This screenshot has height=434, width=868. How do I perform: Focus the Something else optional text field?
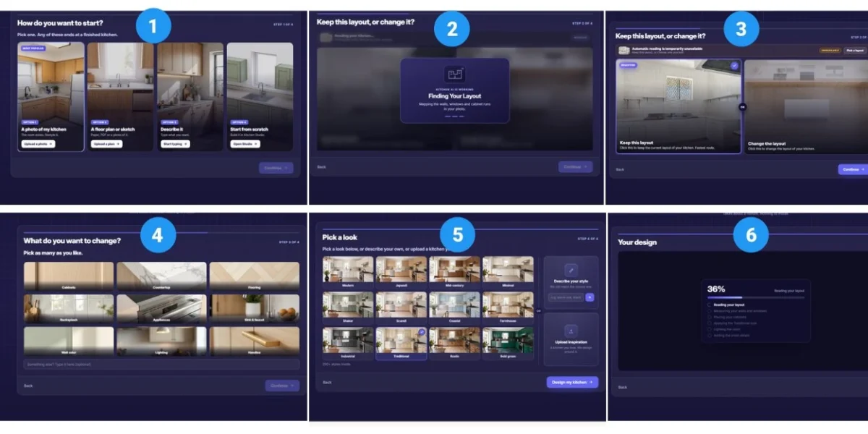[x=161, y=365]
